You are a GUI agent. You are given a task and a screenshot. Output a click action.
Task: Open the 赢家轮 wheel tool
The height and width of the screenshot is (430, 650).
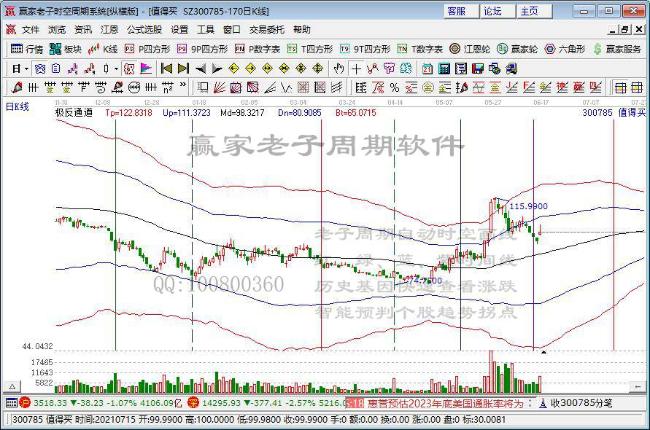pos(517,49)
